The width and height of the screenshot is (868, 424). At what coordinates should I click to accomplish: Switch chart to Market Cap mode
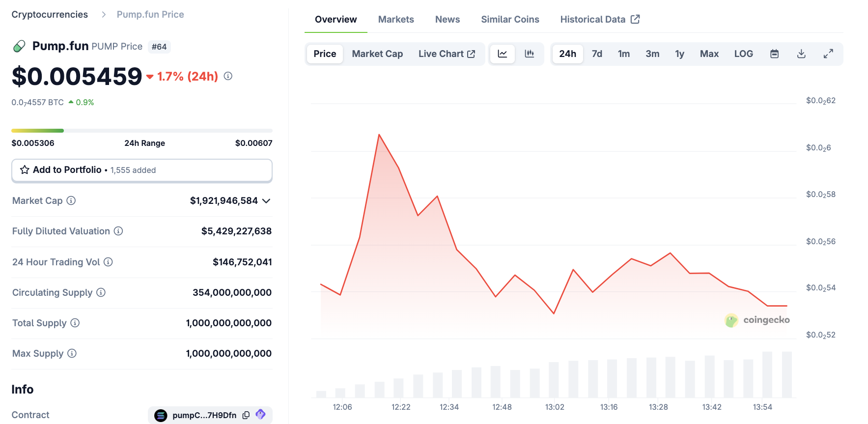coord(377,54)
